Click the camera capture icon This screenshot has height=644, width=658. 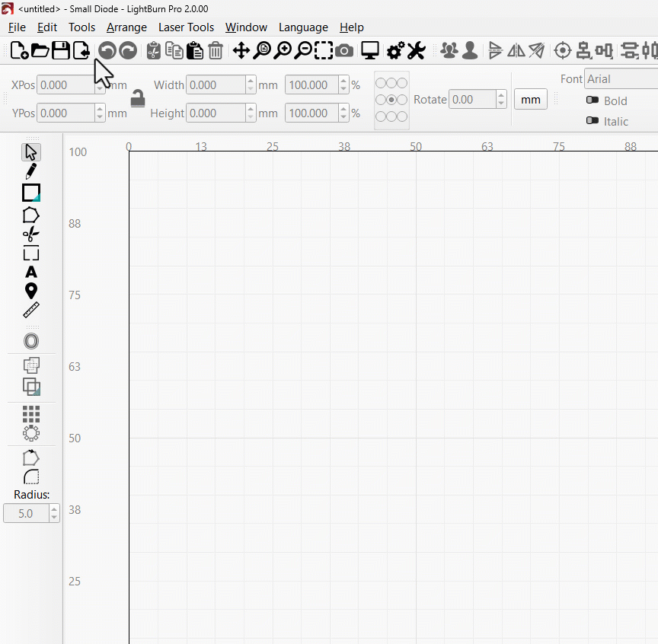tap(344, 51)
